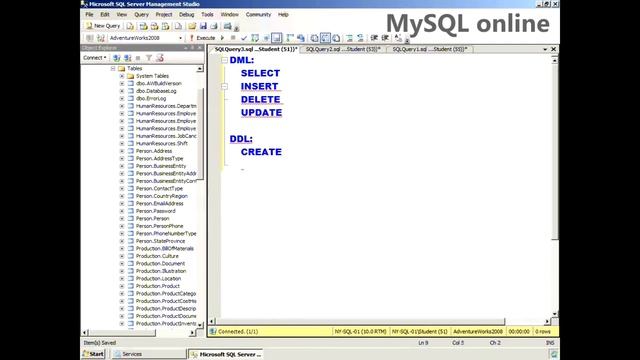Refresh the Object Explorer tree
The height and width of the screenshot is (360, 640).
point(160,58)
